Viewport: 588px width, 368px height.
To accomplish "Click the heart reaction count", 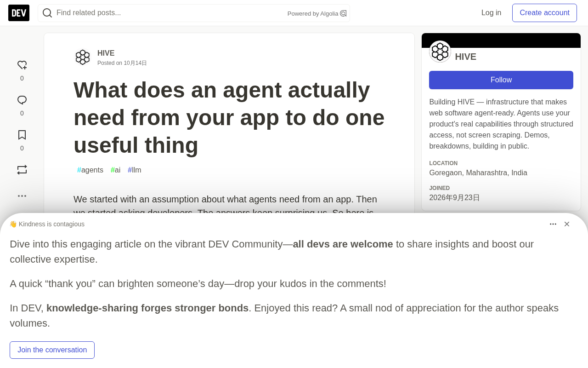I will click(22, 78).
